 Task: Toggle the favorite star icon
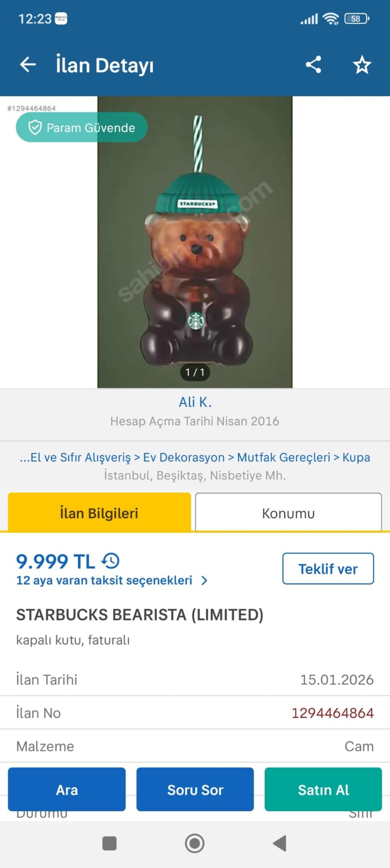pyautogui.click(x=362, y=65)
